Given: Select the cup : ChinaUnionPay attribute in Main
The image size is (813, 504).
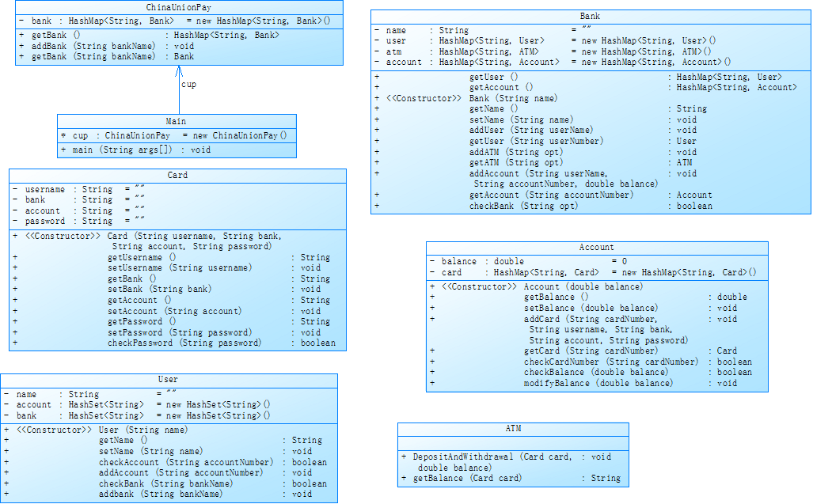Looking at the screenshot, I should [x=173, y=135].
